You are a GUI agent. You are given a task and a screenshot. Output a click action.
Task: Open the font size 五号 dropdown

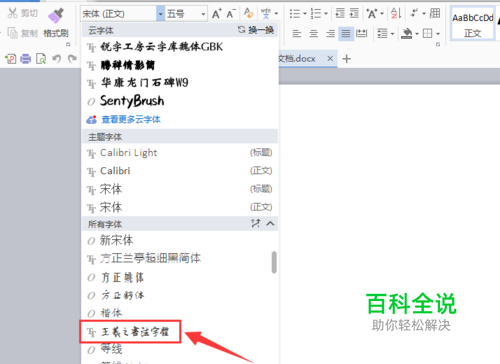pos(203,14)
